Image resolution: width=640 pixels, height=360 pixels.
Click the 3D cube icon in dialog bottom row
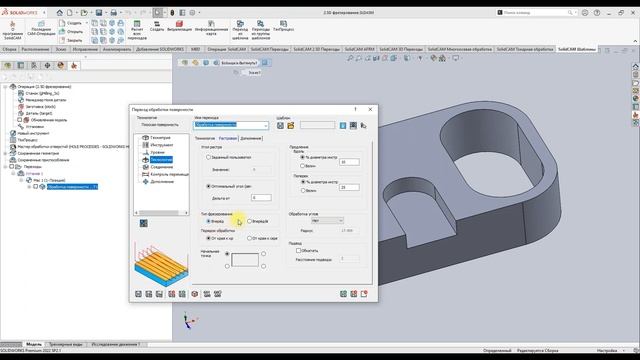(195, 294)
